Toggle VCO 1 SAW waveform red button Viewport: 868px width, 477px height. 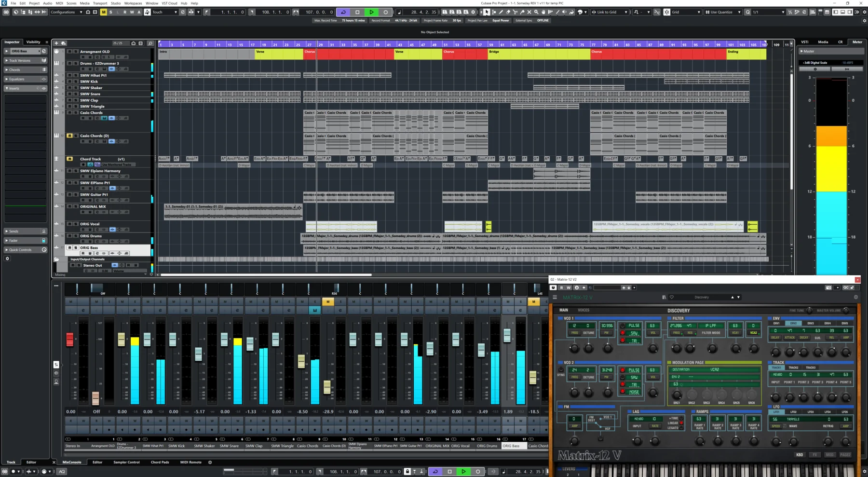point(623,333)
